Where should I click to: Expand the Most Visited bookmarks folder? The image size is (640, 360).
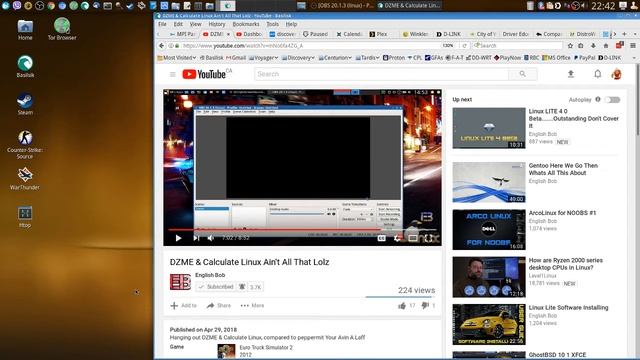coord(177,58)
